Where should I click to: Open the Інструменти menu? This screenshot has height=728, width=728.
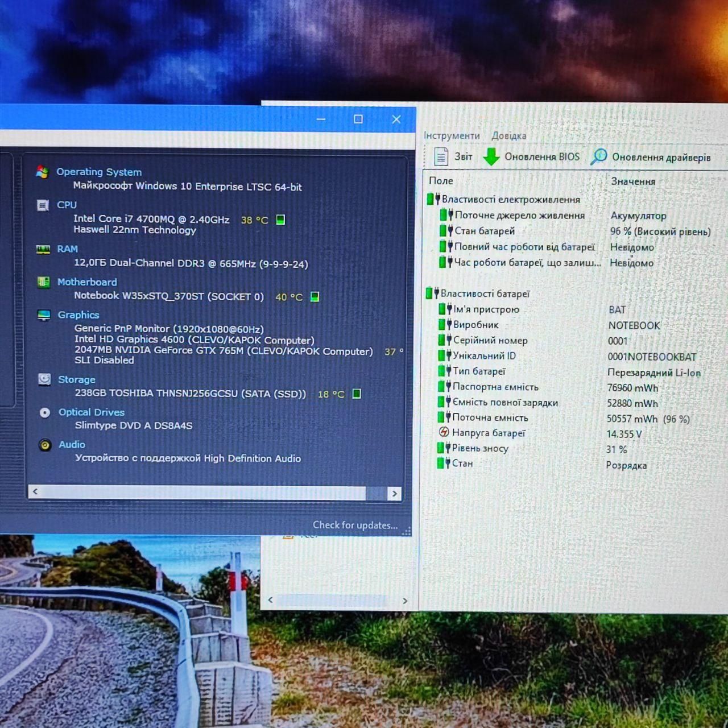[x=452, y=135]
